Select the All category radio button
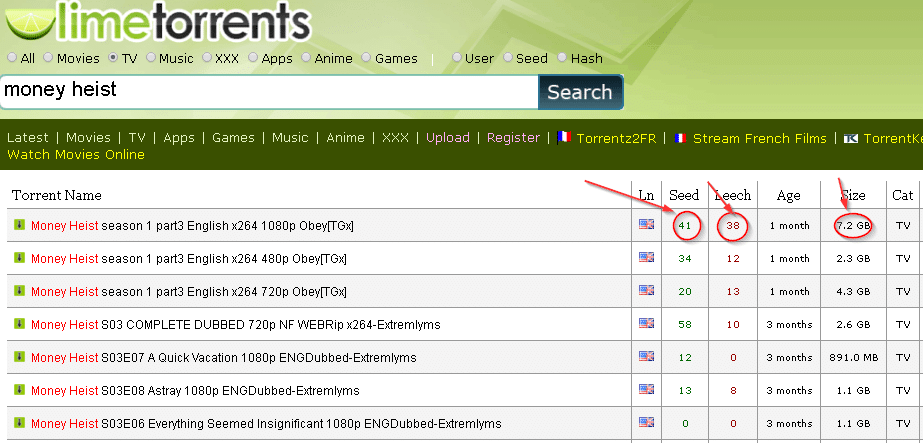This screenshot has height=443, width=923. pyautogui.click(x=12, y=58)
